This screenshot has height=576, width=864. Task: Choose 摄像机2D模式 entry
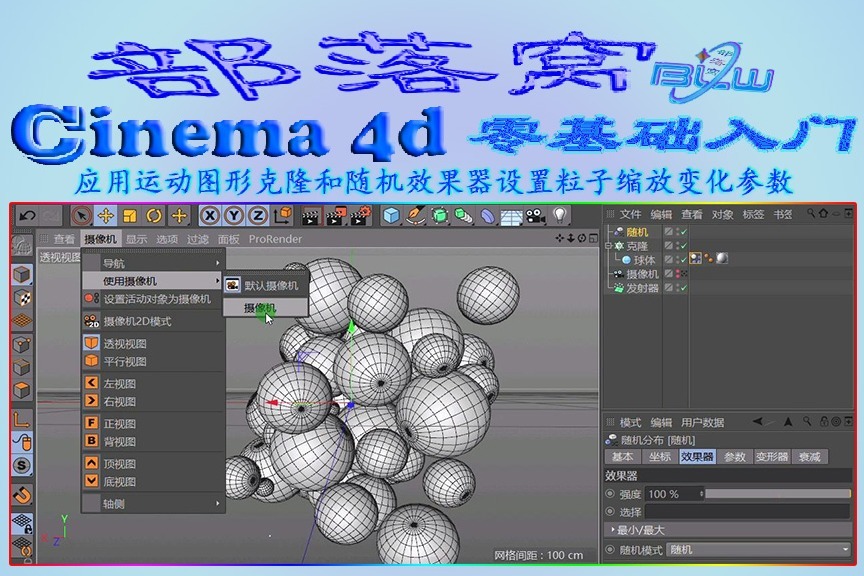154,321
